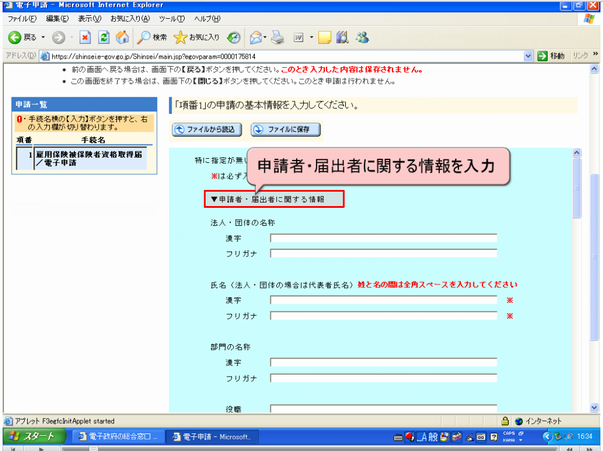Viewport: 603px width, 451px height.
Task: Expand the links bar chevron
Action: (596, 54)
